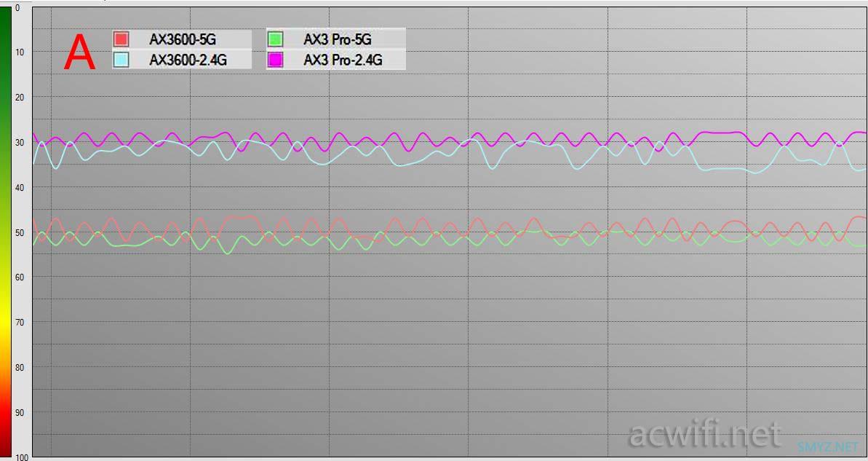This screenshot has height=461, width=868.
Task: Click the magenta AX3 Pro-2.4G legend swatch
Action: tap(275, 59)
